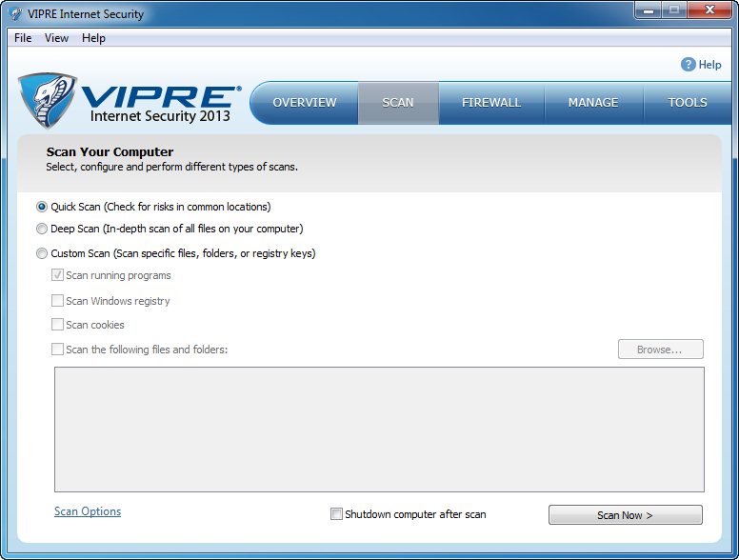Screen dimensions: 739x560
Task: Click 'Select, configure and perform different types of scans.' text
Action: pyautogui.click(x=171, y=167)
